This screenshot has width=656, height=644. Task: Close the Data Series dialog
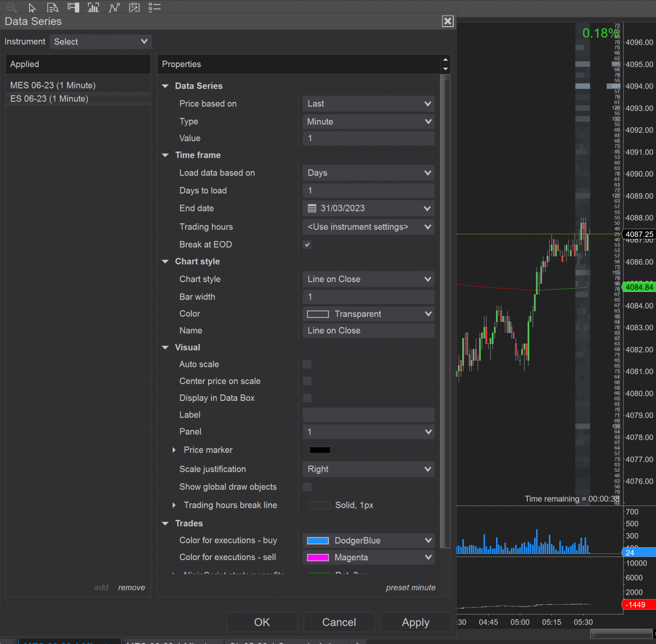pos(448,21)
